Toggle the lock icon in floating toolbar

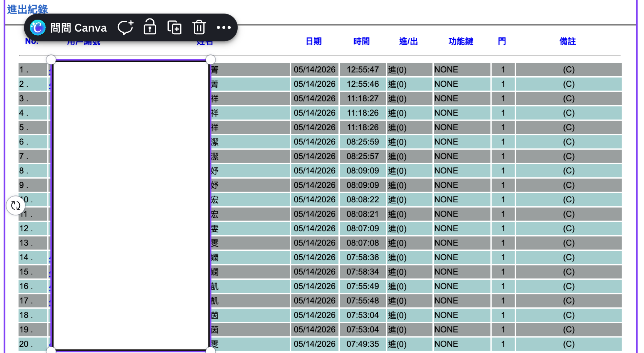click(x=150, y=27)
